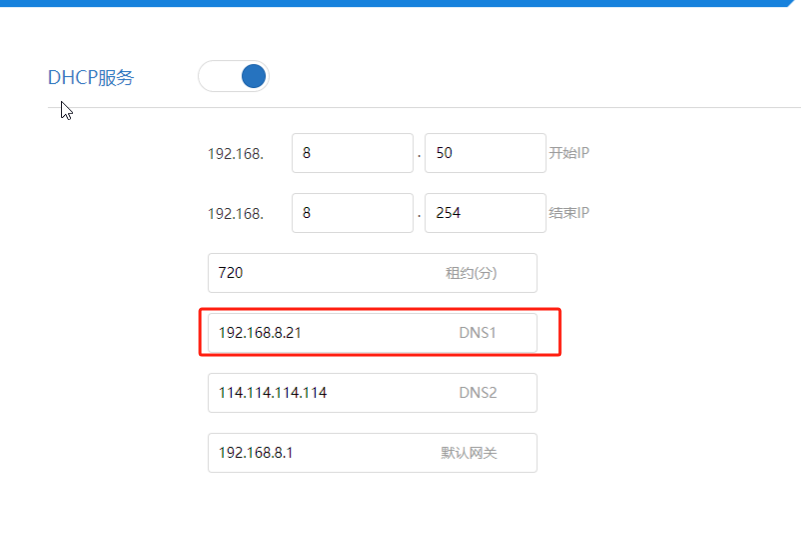
Task: Click the 192.168.8.21 DNS address text
Action: (260, 333)
